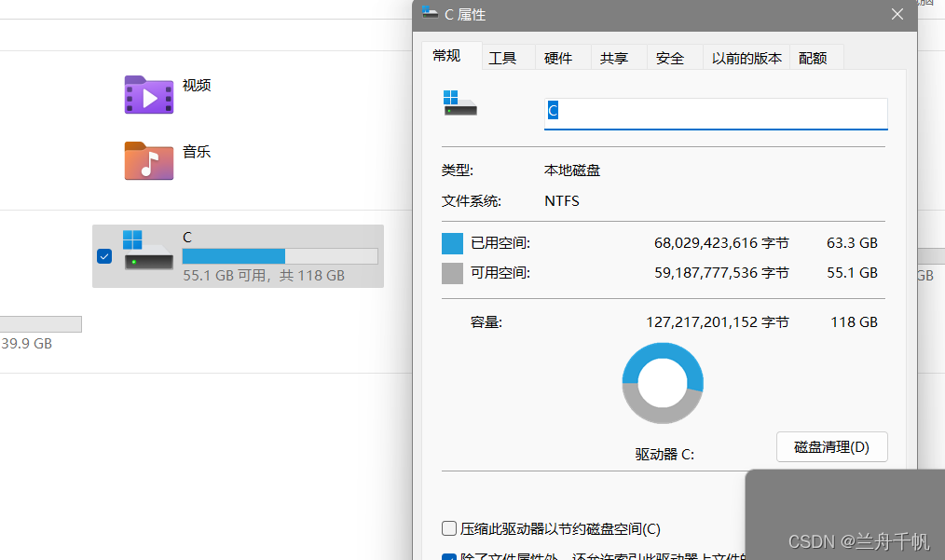This screenshot has width=945, height=560.
Task: Click the 音乐 folder label
Action: tap(197, 152)
